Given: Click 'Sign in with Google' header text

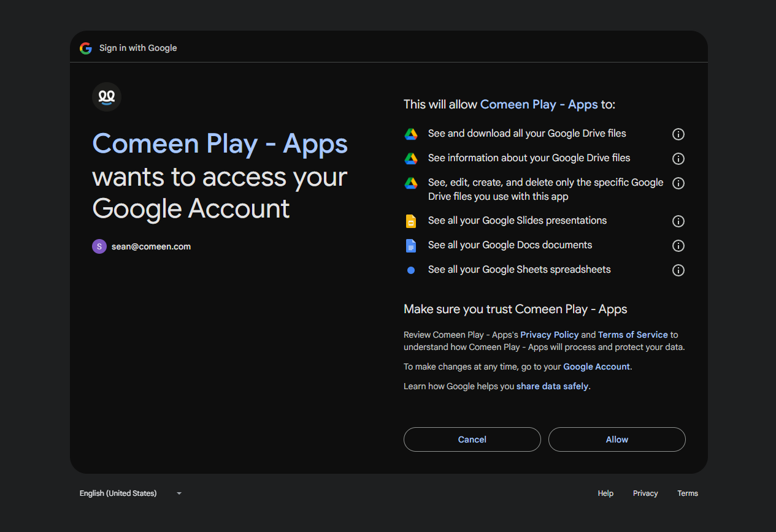Looking at the screenshot, I should click(138, 48).
